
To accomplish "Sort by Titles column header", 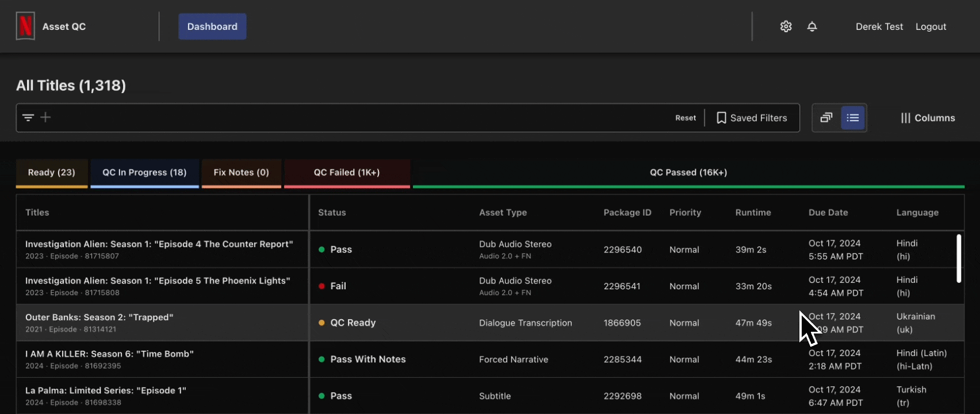I will point(37,213).
